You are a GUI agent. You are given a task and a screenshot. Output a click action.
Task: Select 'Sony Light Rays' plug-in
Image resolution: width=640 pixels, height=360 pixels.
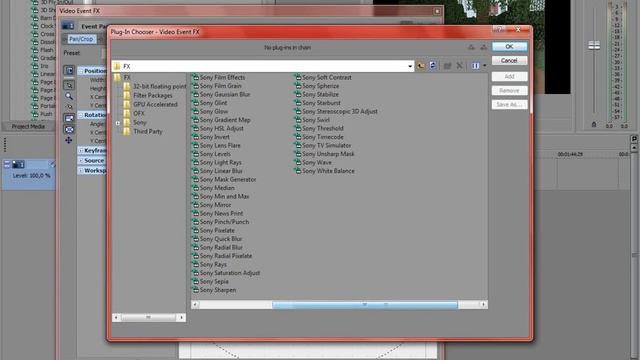[220, 162]
